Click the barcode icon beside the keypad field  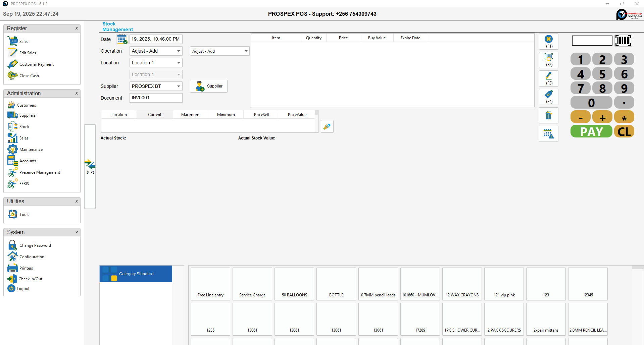click(623, 41)
